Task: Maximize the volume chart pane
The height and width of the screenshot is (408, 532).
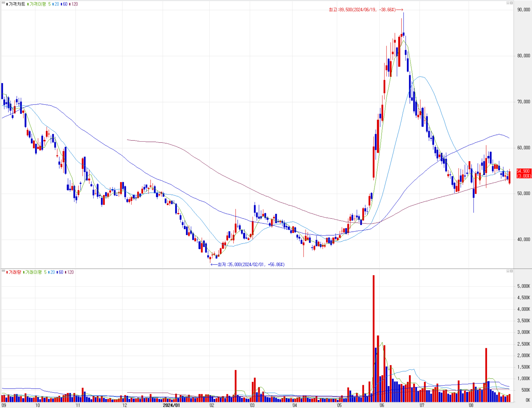Action: click(508, 271)
